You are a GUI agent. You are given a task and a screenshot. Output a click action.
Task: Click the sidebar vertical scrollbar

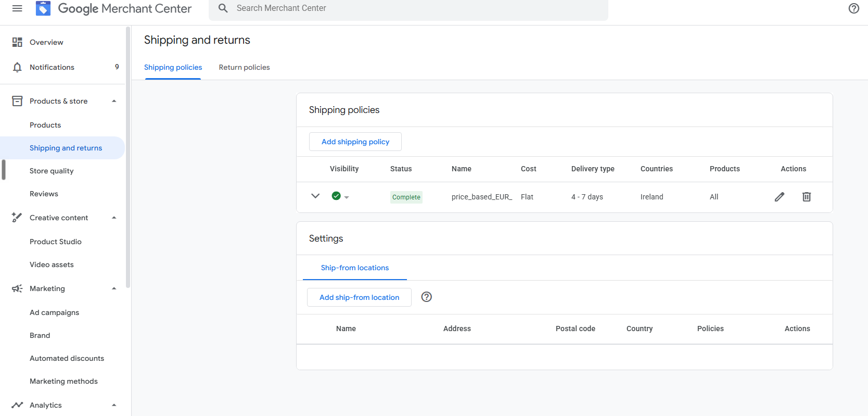pyautogui.click(x=128, y=156)
